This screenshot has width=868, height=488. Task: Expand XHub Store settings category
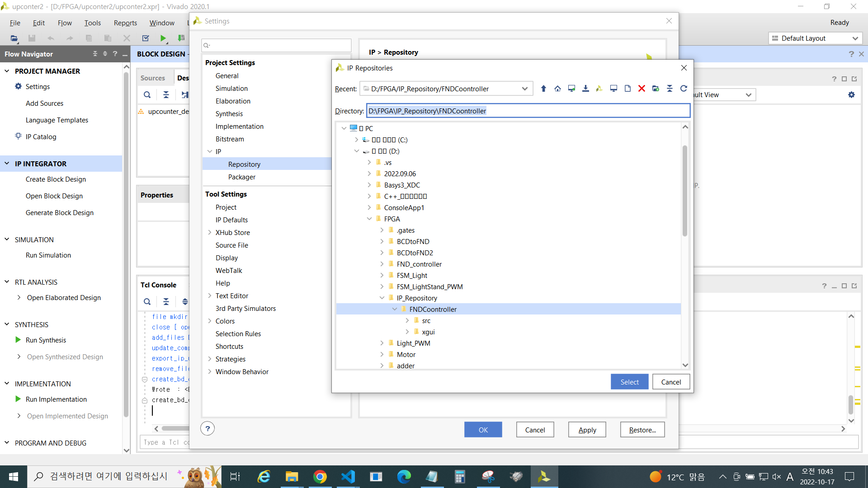tap(209, 232)
